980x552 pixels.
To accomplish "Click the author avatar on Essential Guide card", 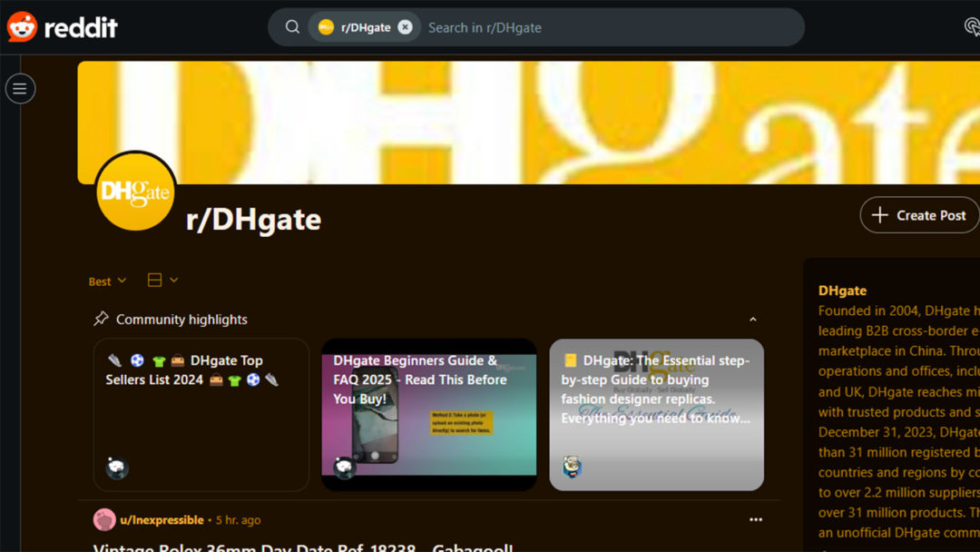I will 572,468.
